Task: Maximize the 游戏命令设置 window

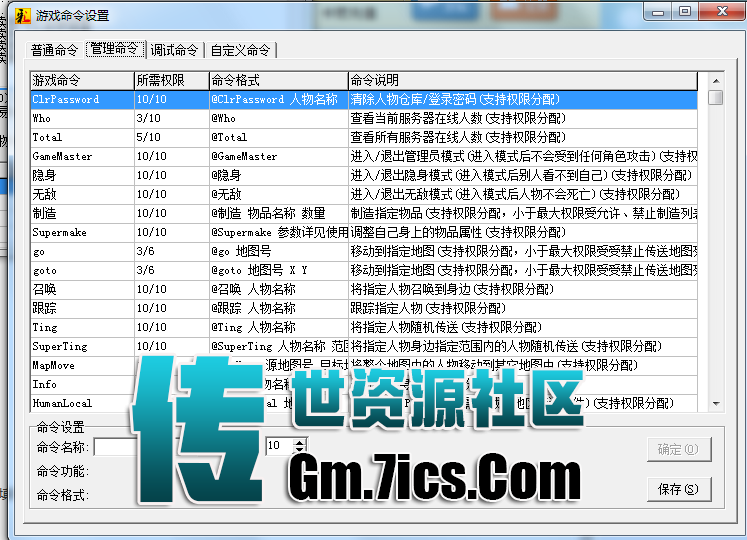Action: click(685, 12)
